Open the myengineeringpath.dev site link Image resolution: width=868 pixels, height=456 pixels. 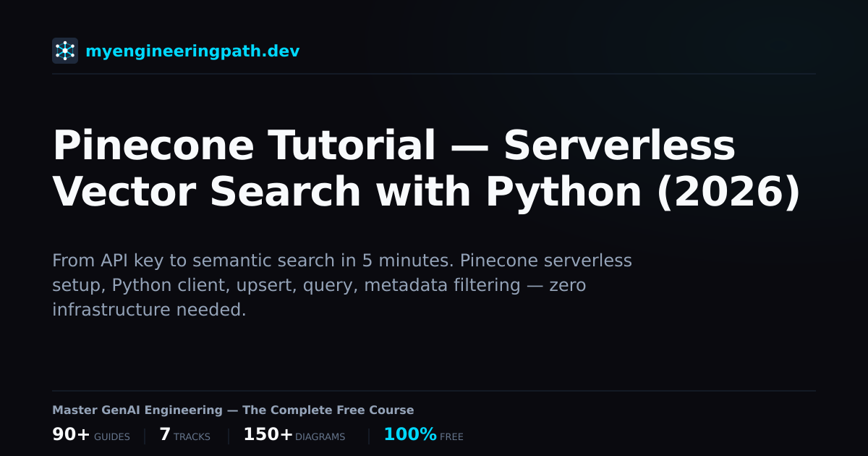click(x=192, y=51)
